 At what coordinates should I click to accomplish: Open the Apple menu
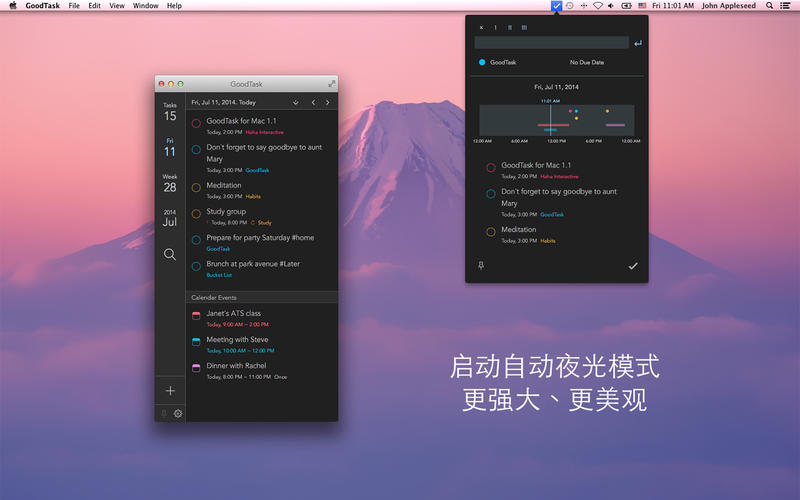[13, 6]
